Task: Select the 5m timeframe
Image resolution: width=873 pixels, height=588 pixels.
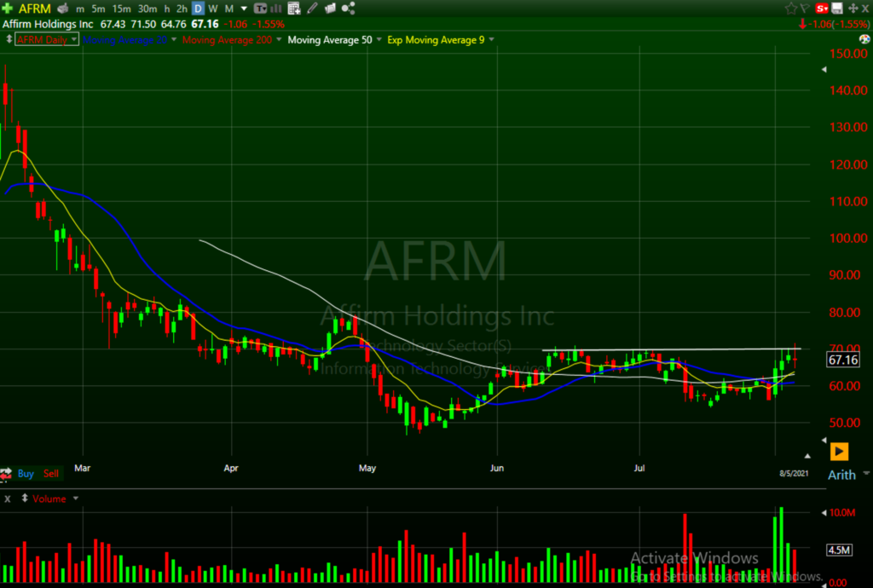Action: point(98,9)
